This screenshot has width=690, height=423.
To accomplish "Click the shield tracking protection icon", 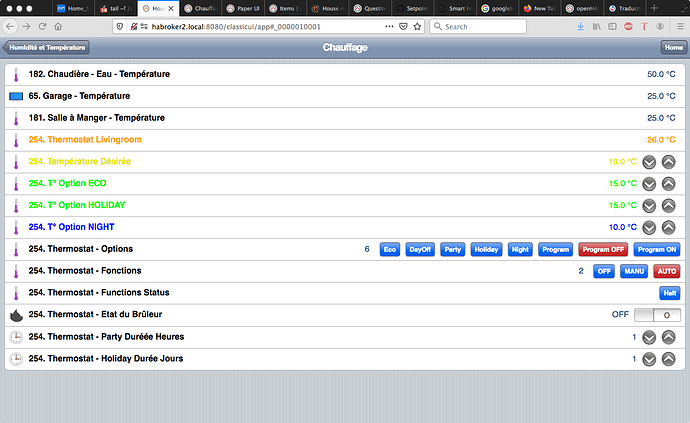I will [x=120, y=26].
